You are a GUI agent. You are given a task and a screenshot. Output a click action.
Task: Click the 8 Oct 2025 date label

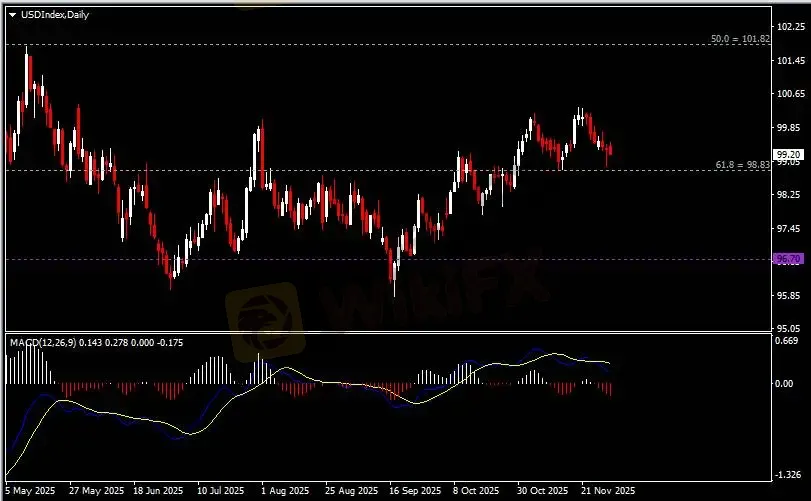click(476, 490)
